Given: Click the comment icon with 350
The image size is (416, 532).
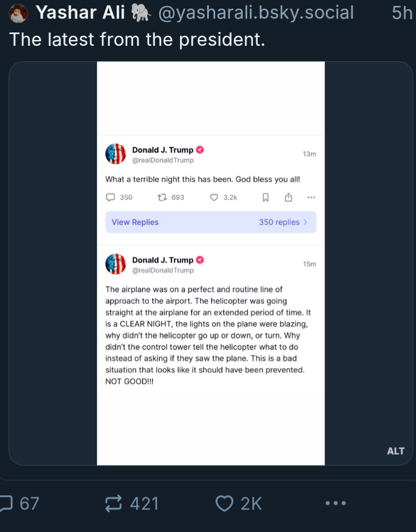Looking at the screenshot, I should [x=111, y=197].
